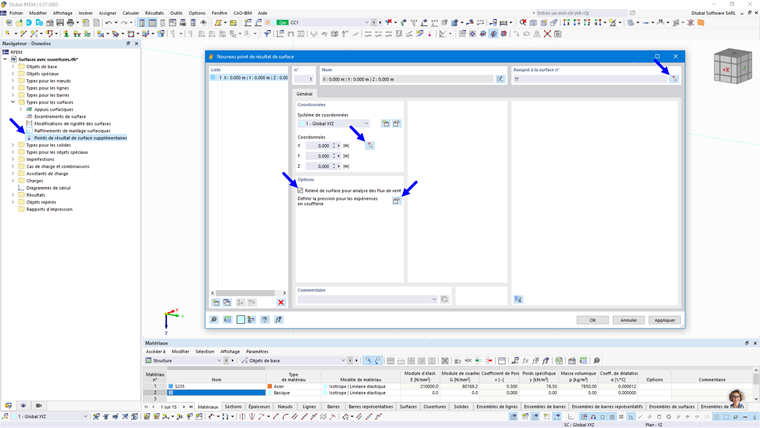Expand the 'Résultats' tree node

click(x=13, y=195)
